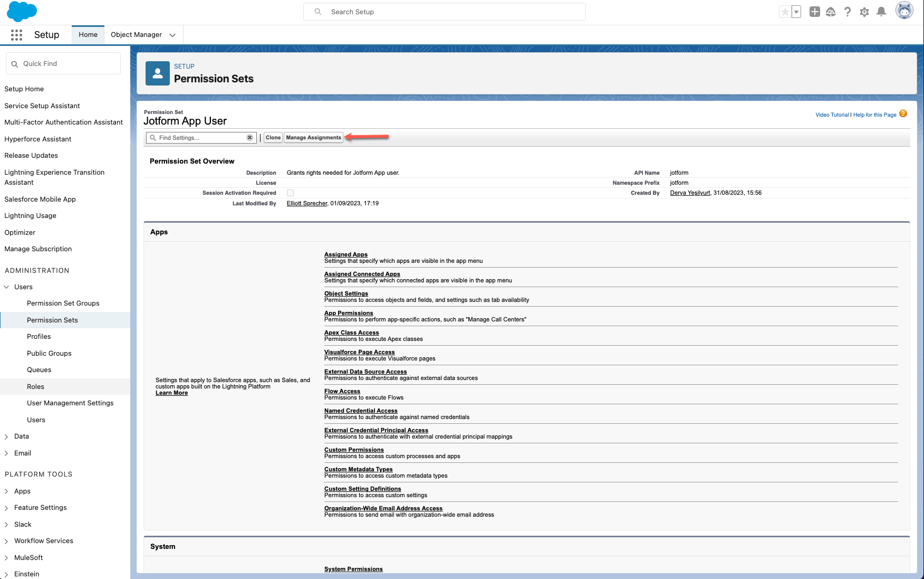Open the Trailhead guidance icon
The height and width of the screenshot is (579, 924).
click(x=831, y=12)
